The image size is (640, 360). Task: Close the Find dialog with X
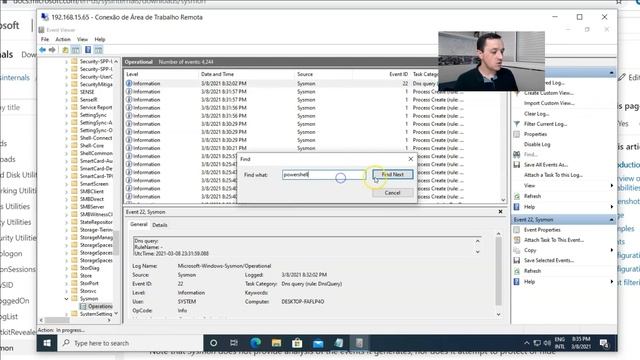point(411,159)
